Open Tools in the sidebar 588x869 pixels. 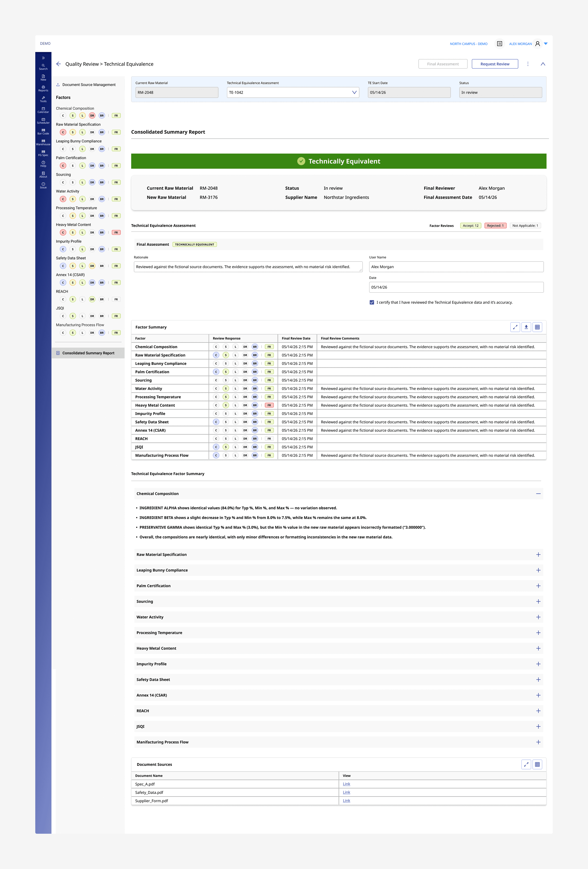click(x=43, y=99)
